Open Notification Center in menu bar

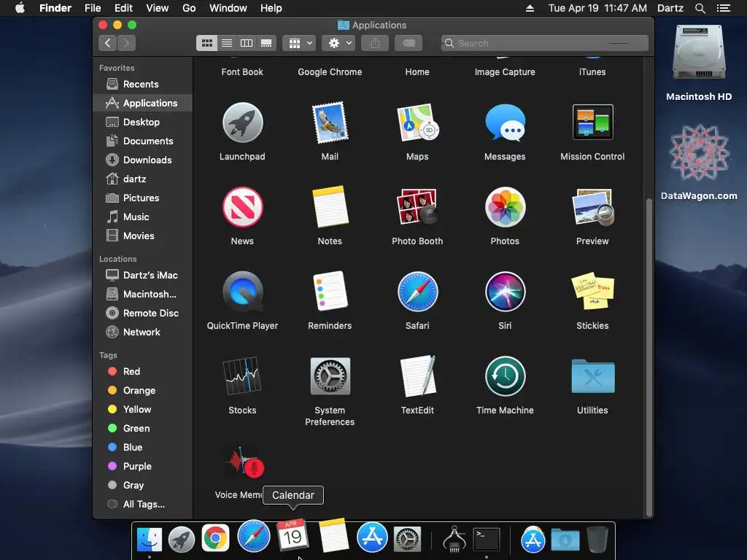[x=724, y=8]
